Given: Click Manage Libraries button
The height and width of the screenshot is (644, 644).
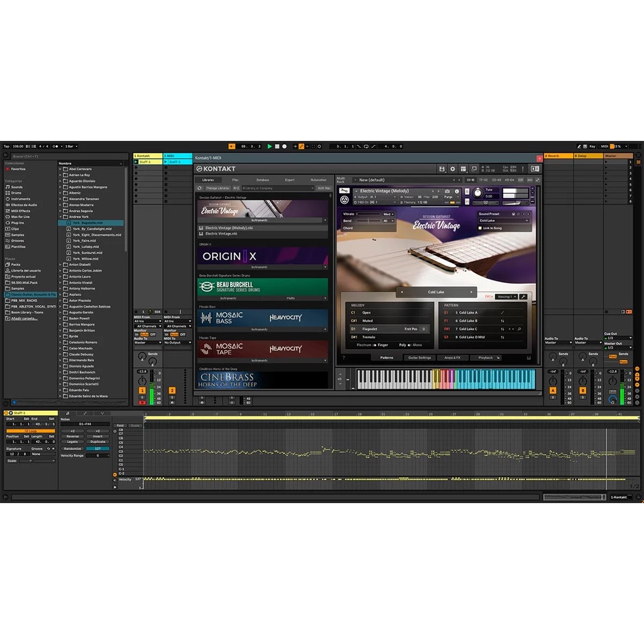Looking at the screenshot, I should [218, 188].
